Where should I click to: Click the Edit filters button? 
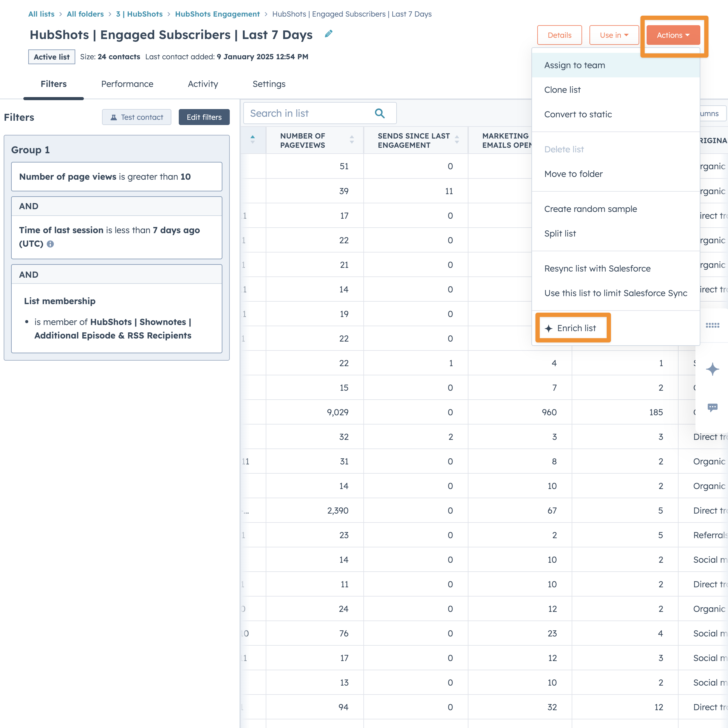tap(204, 117)
